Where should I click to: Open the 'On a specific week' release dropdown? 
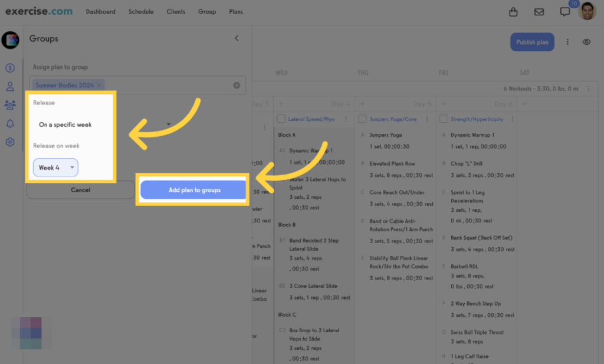(x=103, y=124)
